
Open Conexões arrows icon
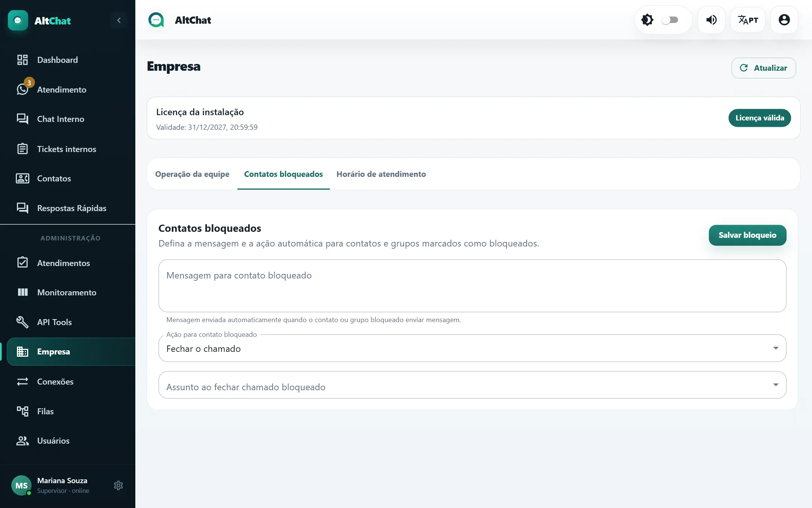tap(23, 382)
